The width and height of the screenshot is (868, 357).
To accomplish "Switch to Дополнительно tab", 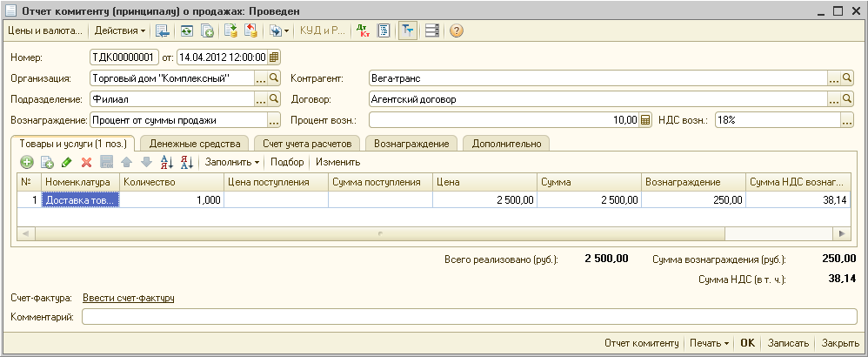I will tap(506, 144).
